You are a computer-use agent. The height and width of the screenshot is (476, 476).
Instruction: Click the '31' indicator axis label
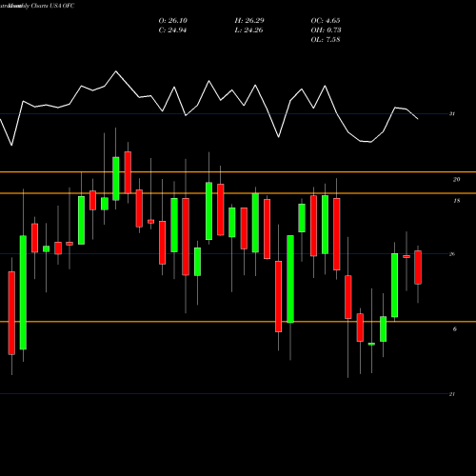(452, 113)
